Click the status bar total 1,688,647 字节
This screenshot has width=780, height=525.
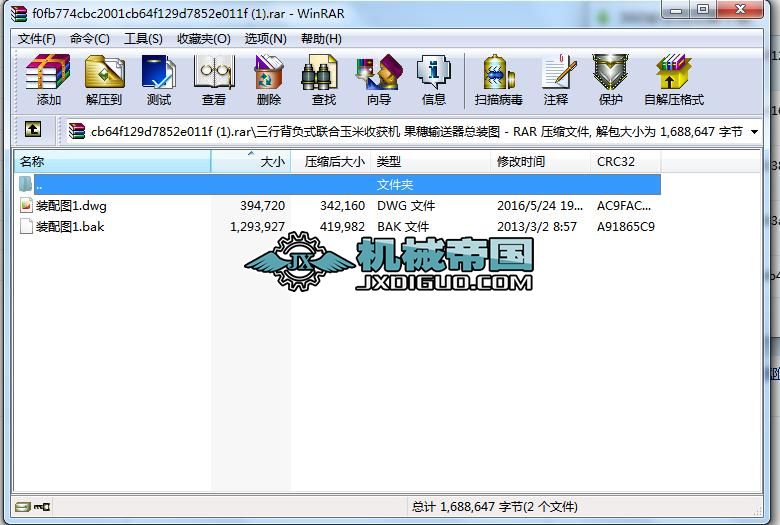495,507
